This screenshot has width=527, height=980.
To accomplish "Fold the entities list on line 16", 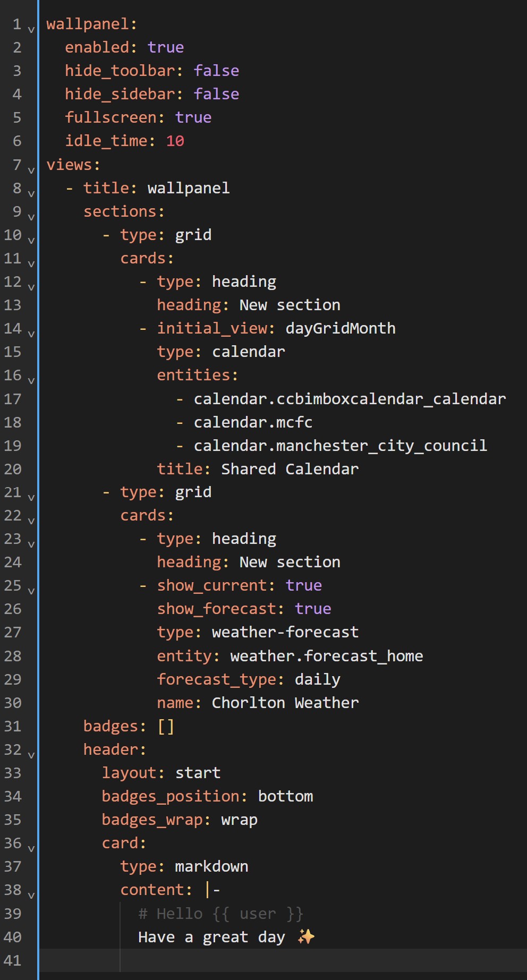I will (31, 381).
